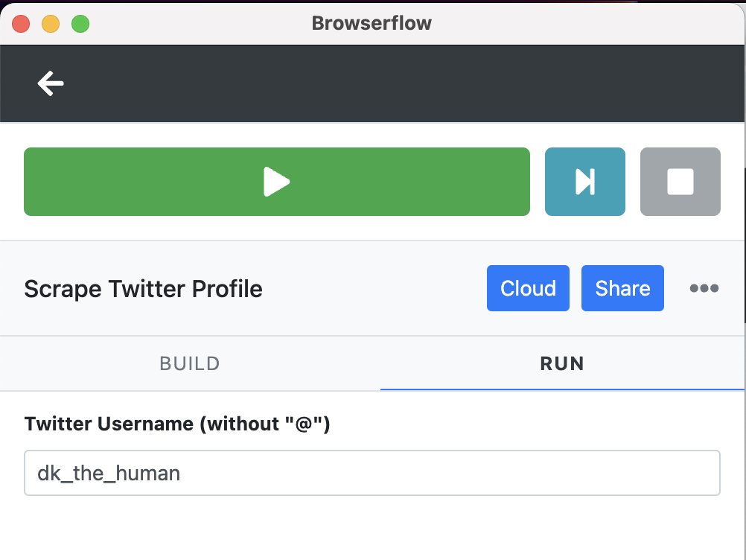Viewport: 746px width, 560px height.
Task: Maximize the Browserflow window with green button
Action: (x=80, y=24)
